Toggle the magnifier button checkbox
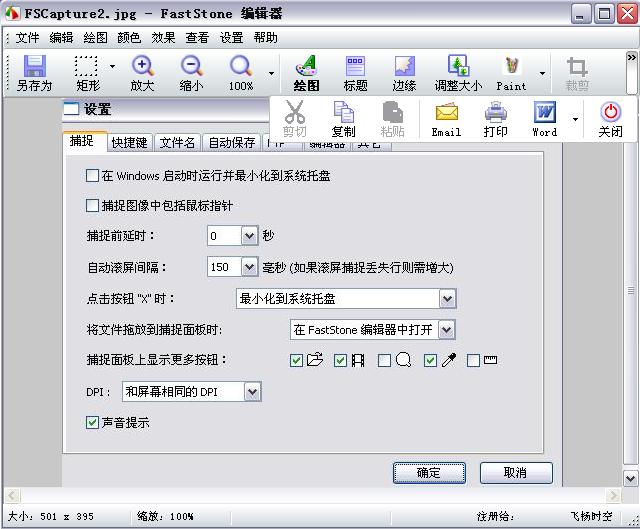This screenshot has width=640, height=529. pos(384,360)
